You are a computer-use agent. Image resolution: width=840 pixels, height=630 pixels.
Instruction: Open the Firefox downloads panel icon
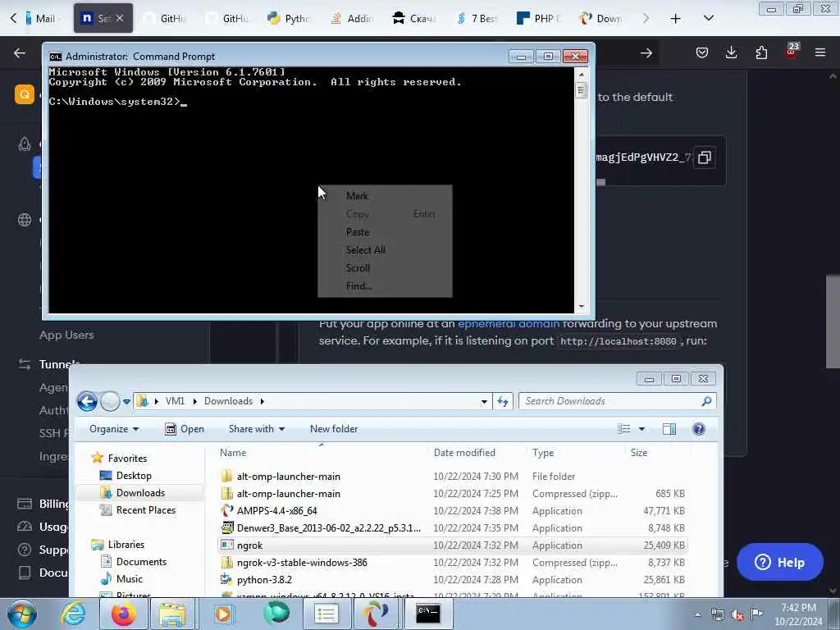(x=731, y=52)
